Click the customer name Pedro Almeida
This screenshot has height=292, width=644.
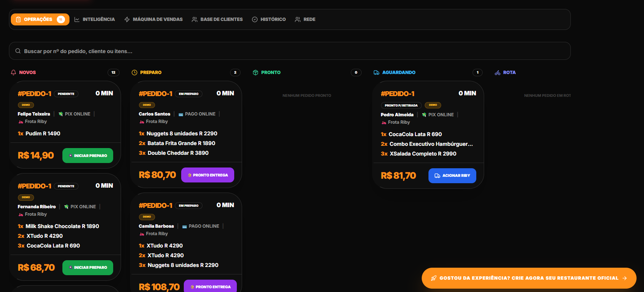[x=397, y=115]
